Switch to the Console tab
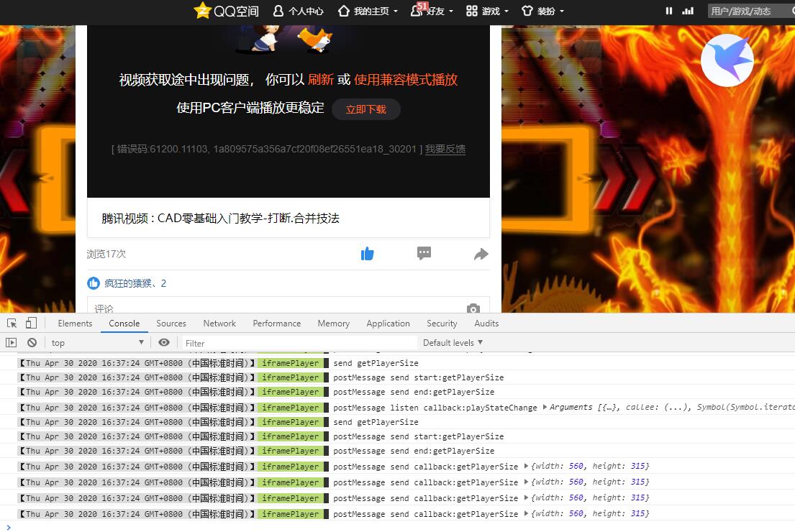Viewport: 795px width, 532px height. click(x=124, y=324)
